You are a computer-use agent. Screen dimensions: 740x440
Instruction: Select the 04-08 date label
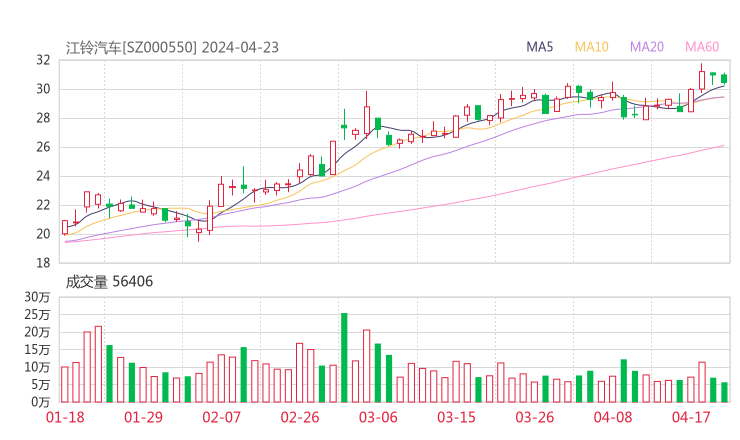(x=613, y=417)
